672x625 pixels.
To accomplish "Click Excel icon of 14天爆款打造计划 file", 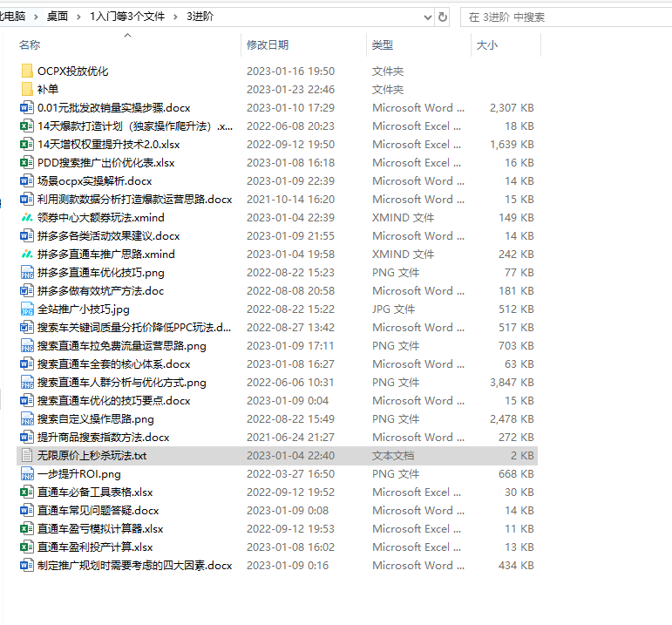I will click(27, 126).
